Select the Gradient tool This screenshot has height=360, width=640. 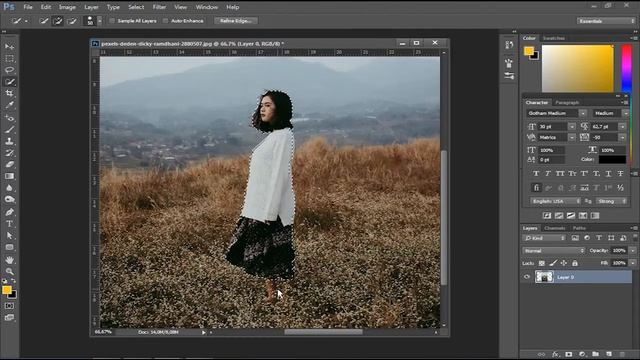pos(9,176)
